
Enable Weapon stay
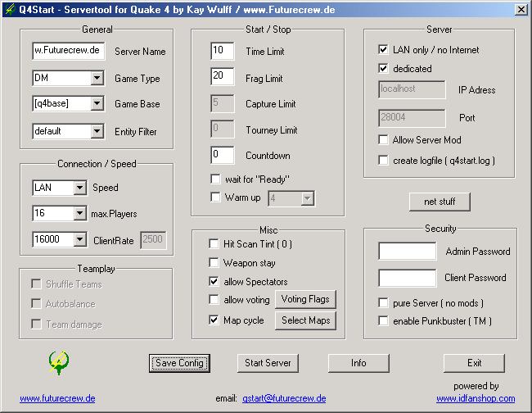214,262
